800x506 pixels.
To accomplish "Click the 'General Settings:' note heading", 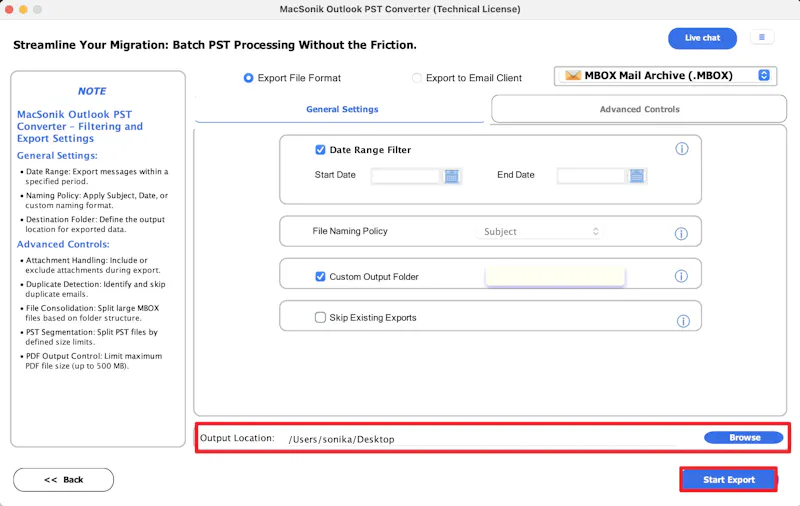I will (x=57, y=156).
